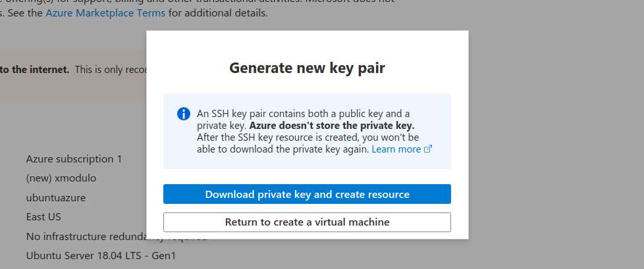Click the ubuntuazure machine name
Screen dimensions: 644x269
click(x=56, y=198)
